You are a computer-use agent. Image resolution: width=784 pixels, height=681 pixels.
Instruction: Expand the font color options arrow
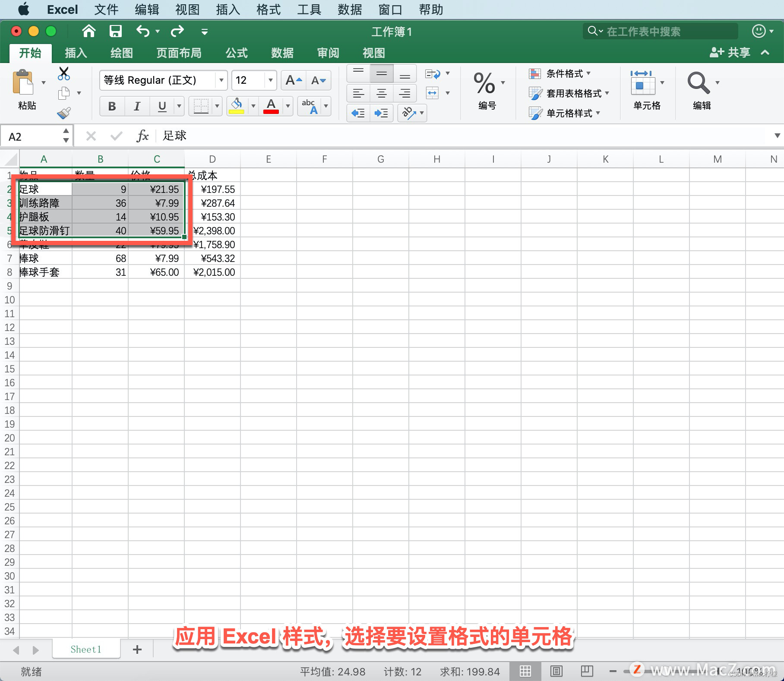coord(288,106)
